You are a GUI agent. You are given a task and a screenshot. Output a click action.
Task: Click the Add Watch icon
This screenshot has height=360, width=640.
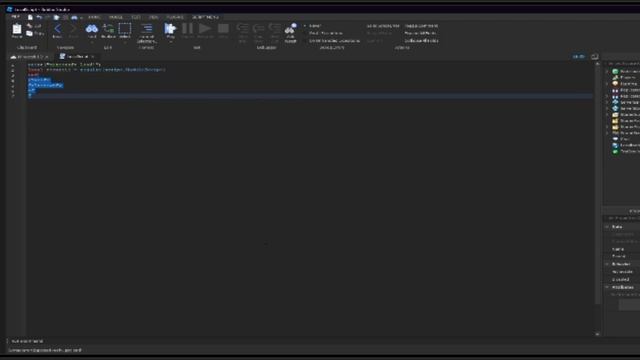click(291, 28)
